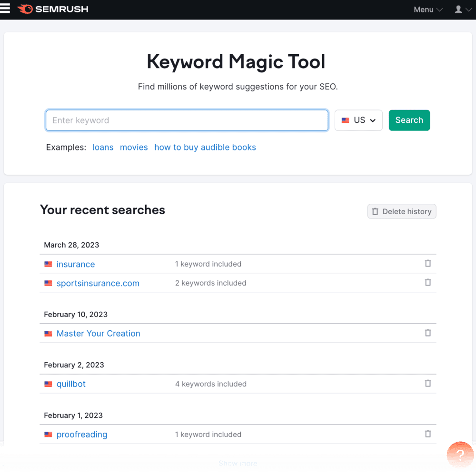476x476 pixels.
Task: Try the movies example keyword
Action: pyautogui.click(x=134, y=148)
